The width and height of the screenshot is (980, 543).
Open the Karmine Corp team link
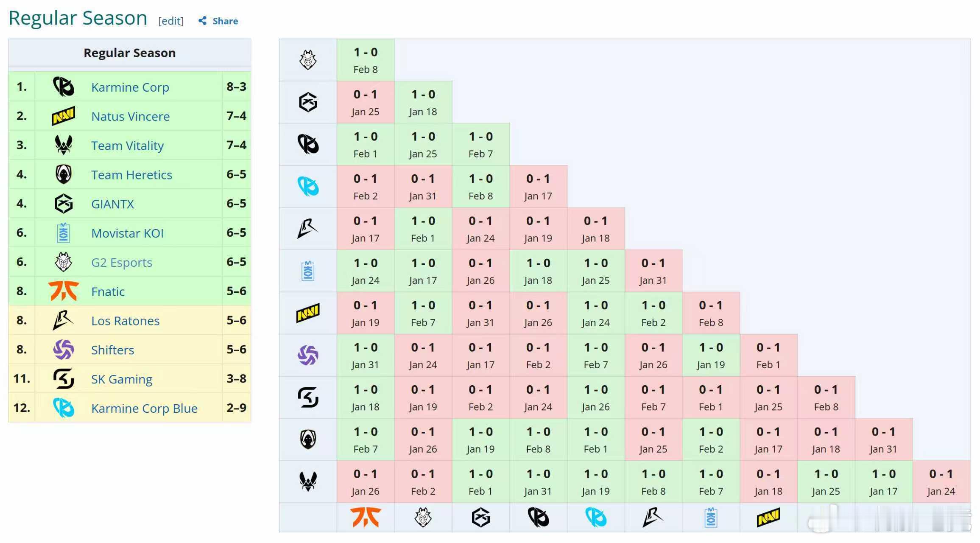point(130,87)
